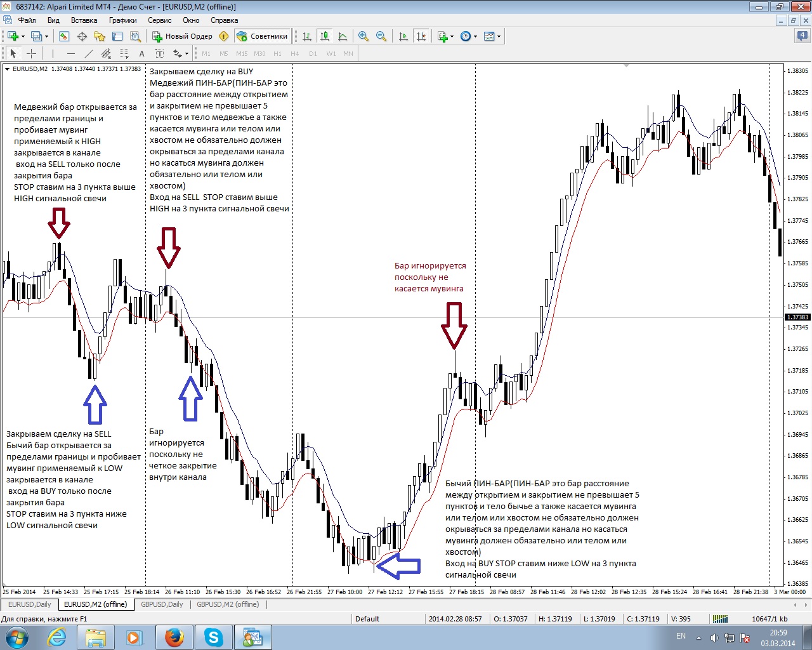This screenshot has height=650, width=812.
Task: Open Skype from the taskbar
Action: [x=214, y=637]
